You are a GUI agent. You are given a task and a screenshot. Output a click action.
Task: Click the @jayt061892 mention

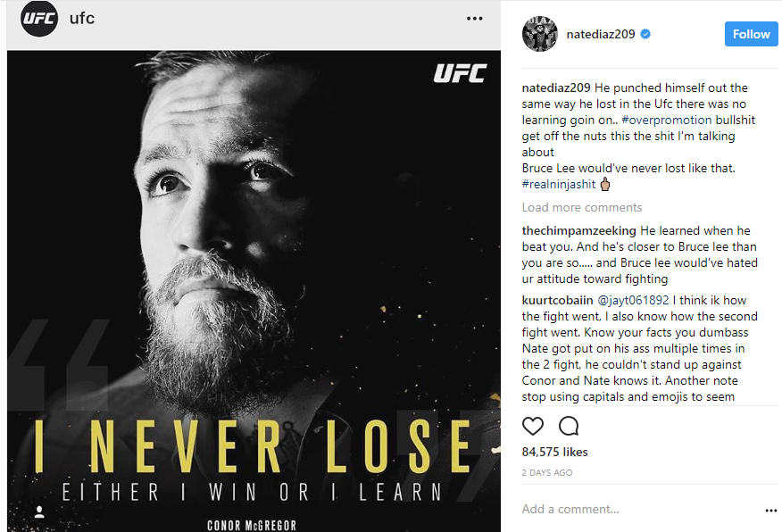coord(633,300)
